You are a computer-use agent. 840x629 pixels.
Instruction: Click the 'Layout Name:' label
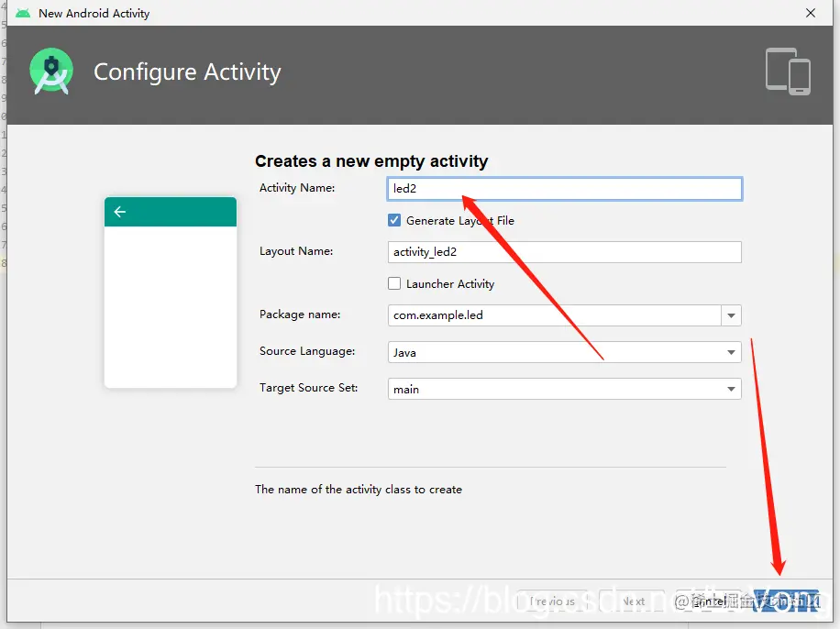coord(296,250)
